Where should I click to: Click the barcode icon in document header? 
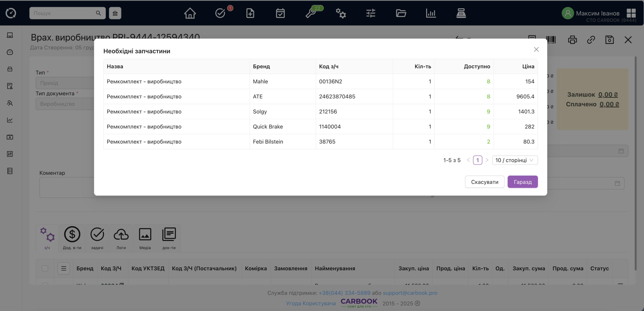click(x=551, y=40)
